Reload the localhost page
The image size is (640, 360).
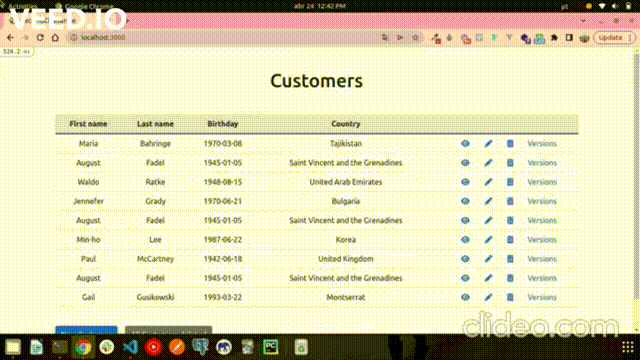(x=40, y=38)
